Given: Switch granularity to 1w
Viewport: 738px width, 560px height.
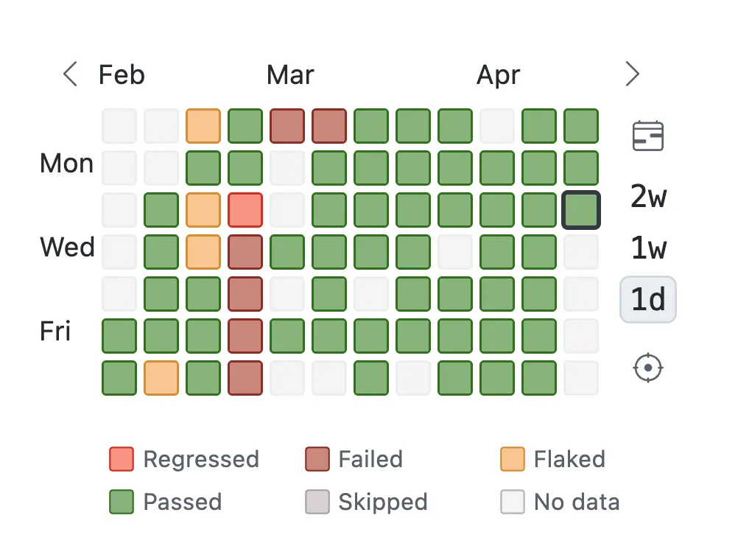Looking at the screenshot, I should pos(647,249).
